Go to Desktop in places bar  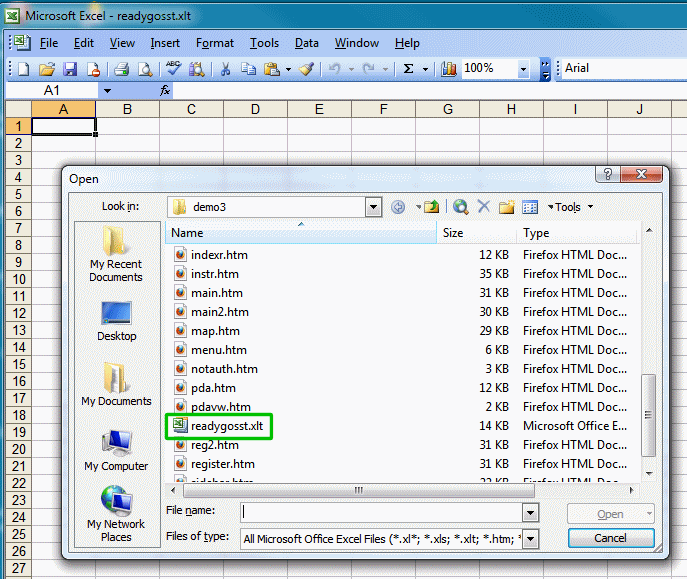point(117,322)
